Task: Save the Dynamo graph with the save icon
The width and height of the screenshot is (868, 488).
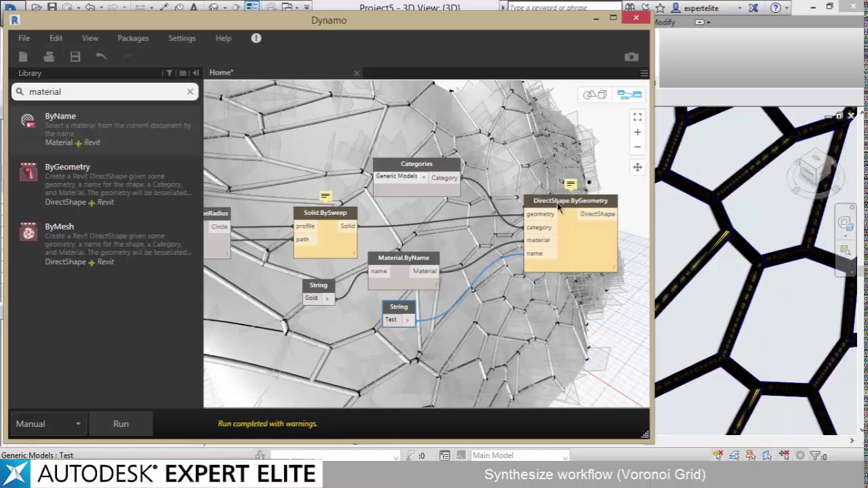Action: point(75,57)
